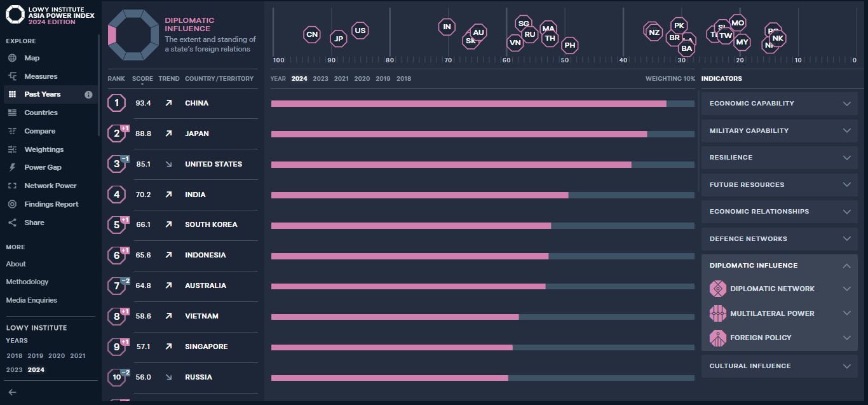Open the 2021 edition in sidebar years
Image resolution: width=868 pixels, height=405 pixels.
(78, 356)
